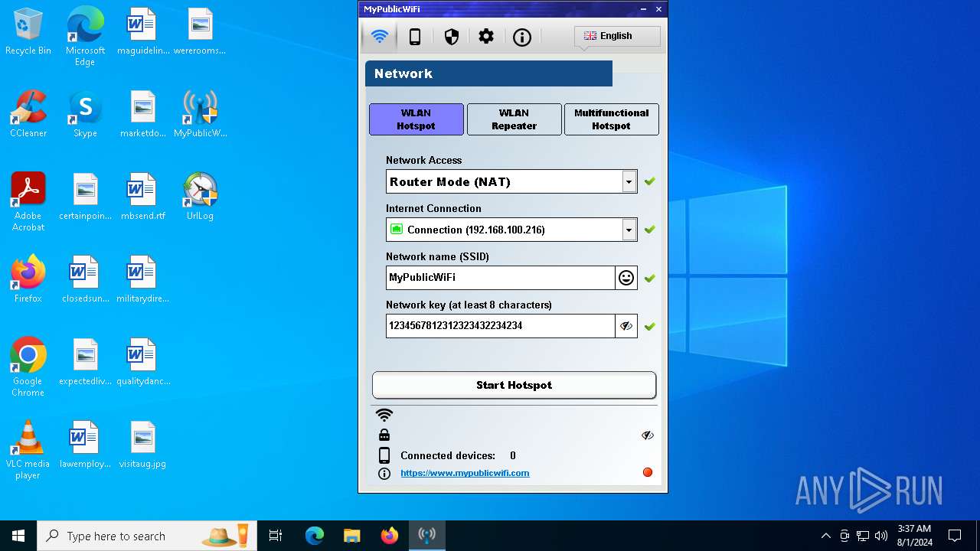980x551 pixels.
Task: Select the militarydire Word document icon
Action: (142, 280)
